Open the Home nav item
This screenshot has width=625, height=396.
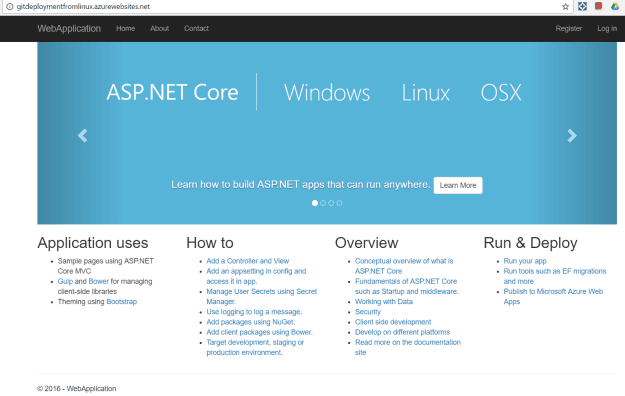point(126,28)
